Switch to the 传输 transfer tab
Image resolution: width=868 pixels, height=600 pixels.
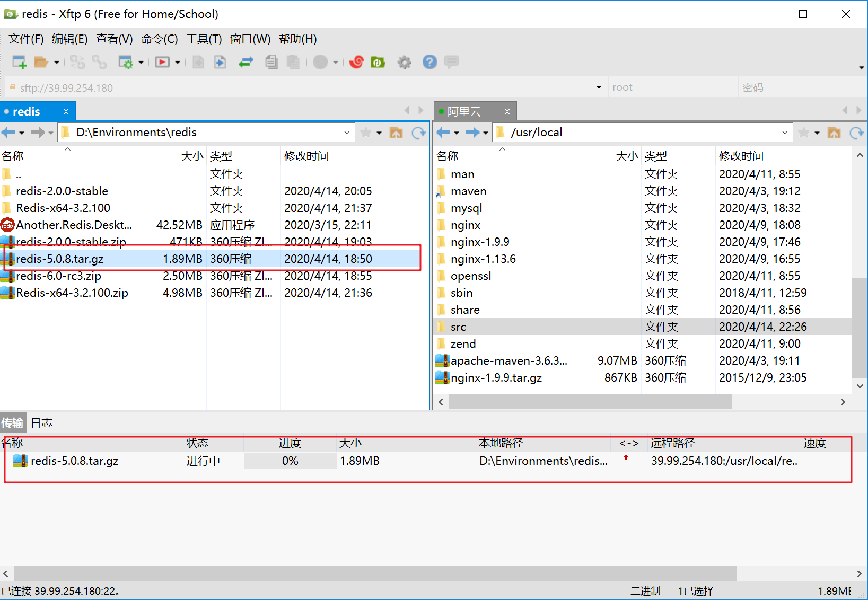(x=12, y=422)
